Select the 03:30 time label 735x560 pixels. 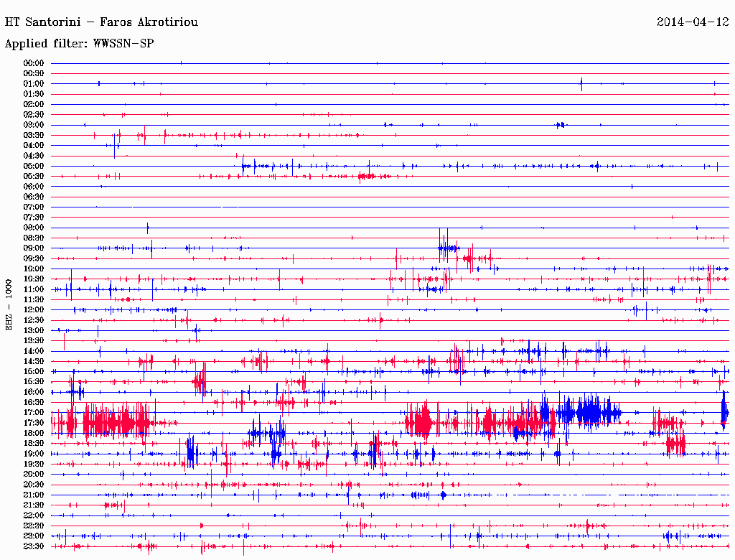click(x=34, y=136)
